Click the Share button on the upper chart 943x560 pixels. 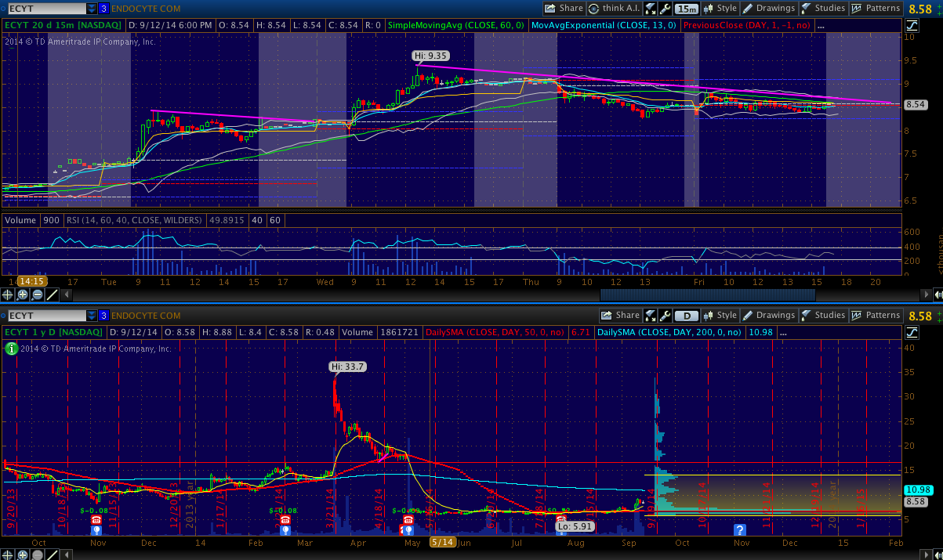(564, 9)
